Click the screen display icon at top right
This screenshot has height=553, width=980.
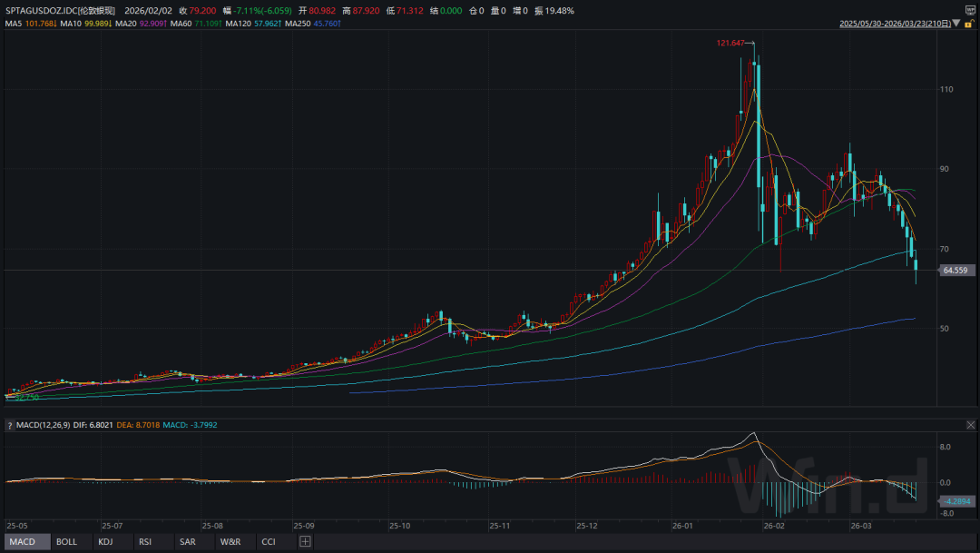point(969,10)
